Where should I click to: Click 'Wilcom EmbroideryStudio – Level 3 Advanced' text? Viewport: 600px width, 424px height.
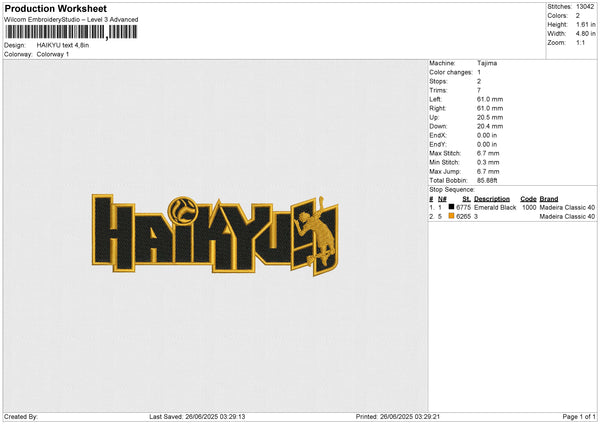tap(71, 20)
